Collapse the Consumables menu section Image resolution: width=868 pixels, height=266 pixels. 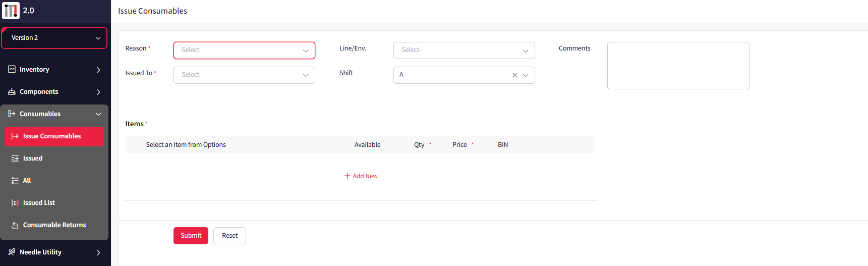coord(98,114)
